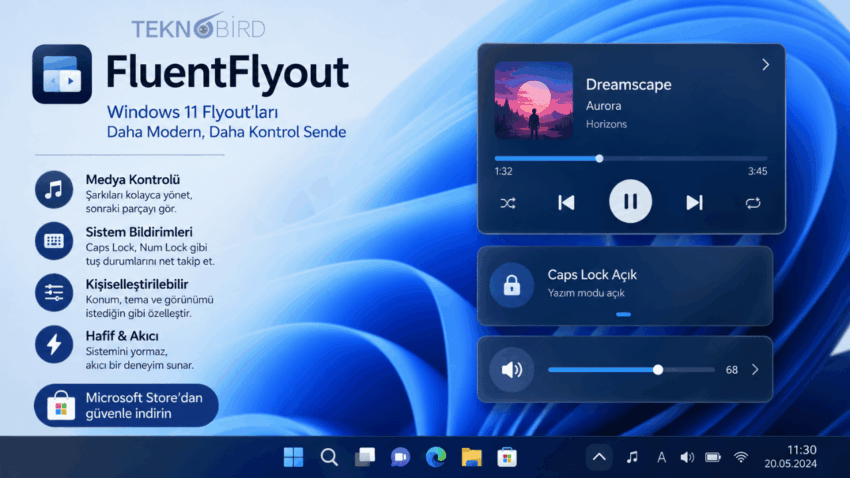The image size is (850, 478).
Task: Click the small indicator under Caps Lock
Action: click(x=623, y=314)
